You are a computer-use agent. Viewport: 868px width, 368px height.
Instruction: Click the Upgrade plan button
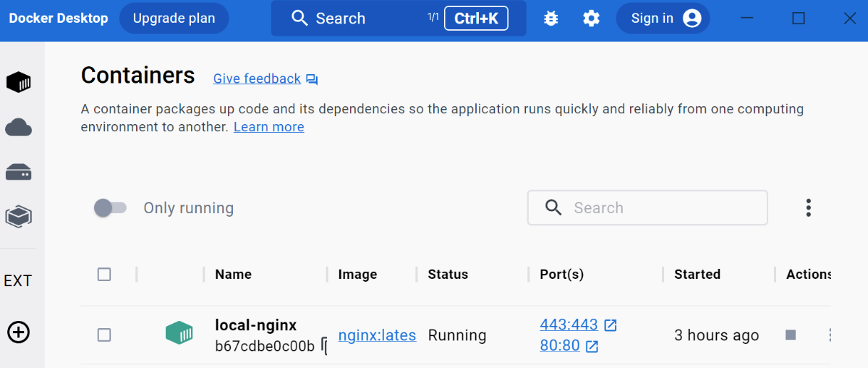[x=174, y=19]
